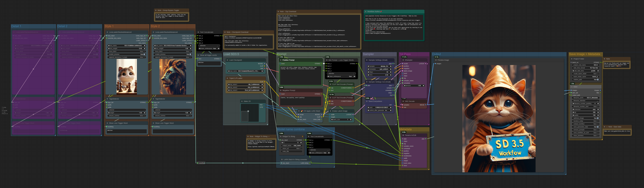
Task: Click the filename_prefix field showing SD3.5_Metadata
Action: pyautogui.click(x=586, y=98)
